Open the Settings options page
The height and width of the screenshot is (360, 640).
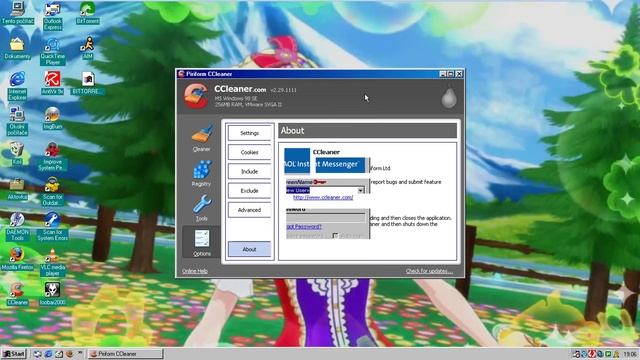(249, 133)
